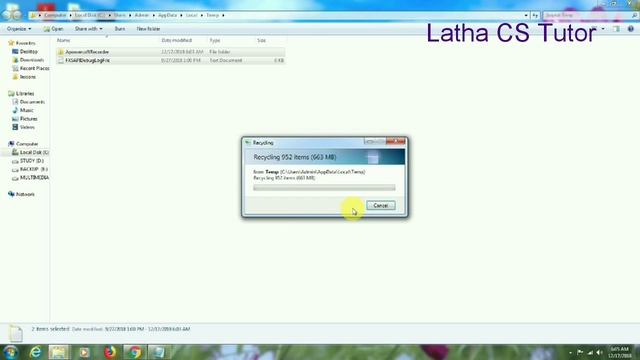640x360 pixels.
Task: Click Burn in the toolbar
Action: point(120,29)
